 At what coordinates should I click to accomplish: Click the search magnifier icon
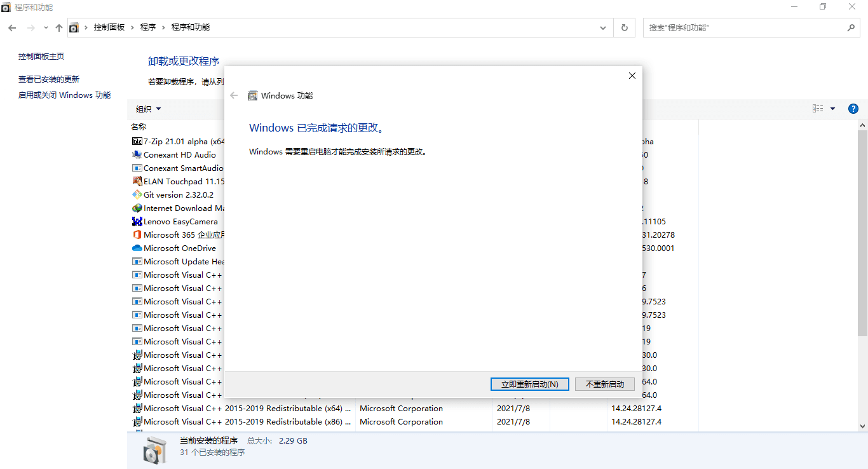pyautogui.click(x=851, y=28)
